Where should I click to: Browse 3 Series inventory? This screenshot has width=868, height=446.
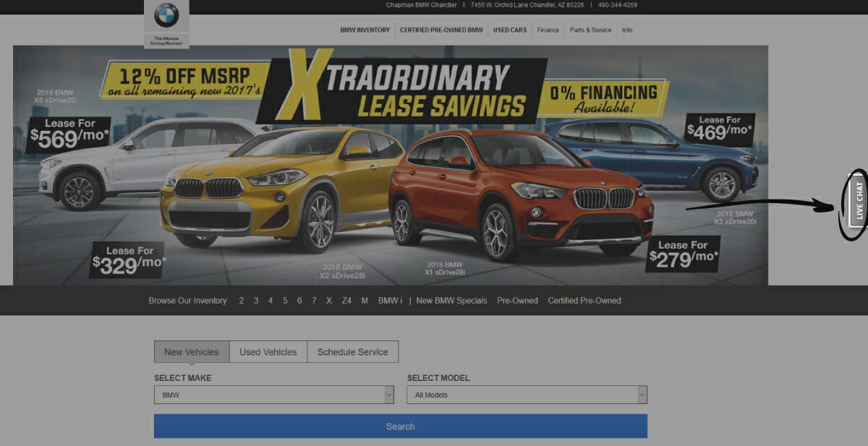point(256,301)
